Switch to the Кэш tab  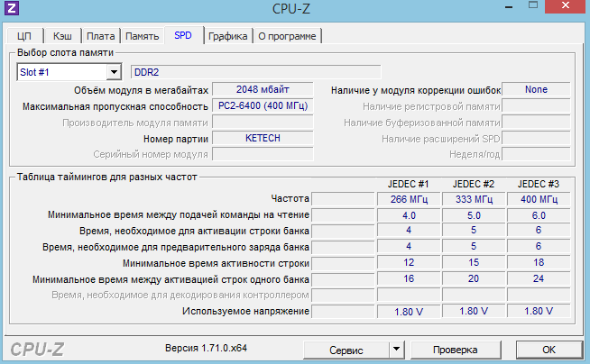coord(62,36)
